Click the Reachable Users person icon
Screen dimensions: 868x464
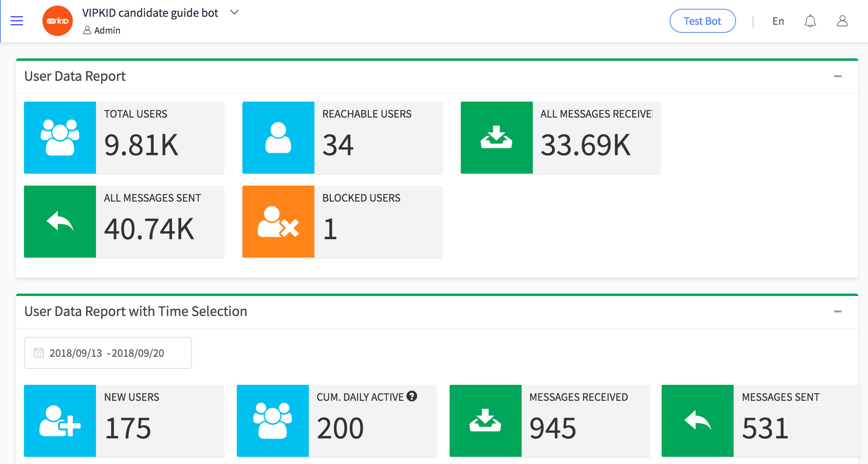point(278,138)
